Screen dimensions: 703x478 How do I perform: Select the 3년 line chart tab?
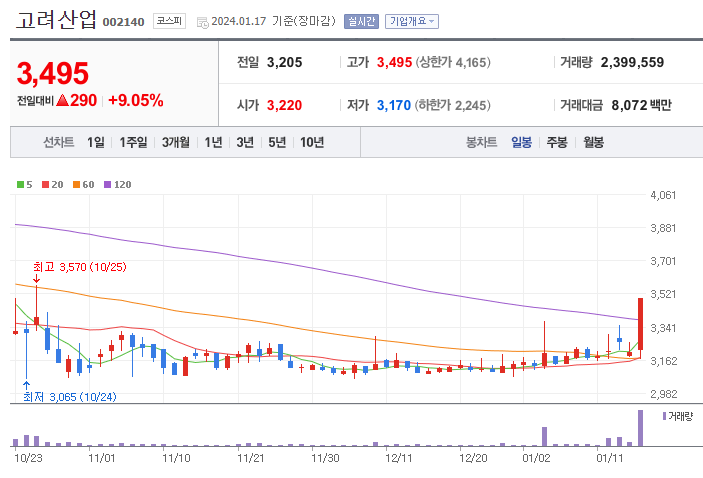tap(245, 142)
